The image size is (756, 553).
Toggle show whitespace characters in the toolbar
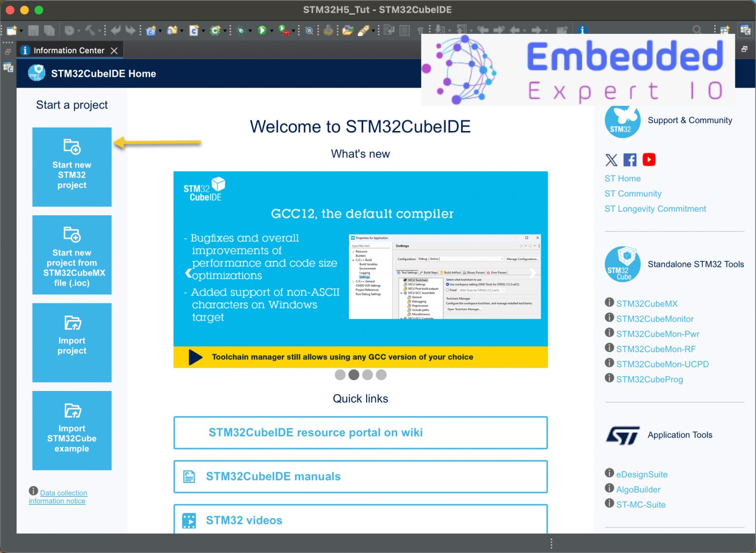(420, 30)
